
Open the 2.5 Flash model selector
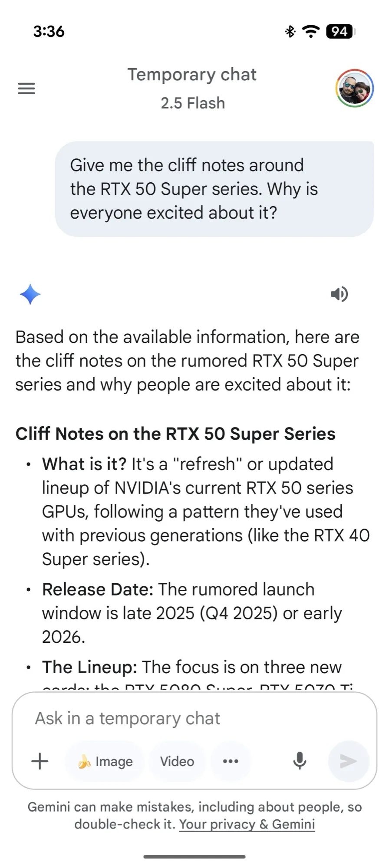coord(193,103)
